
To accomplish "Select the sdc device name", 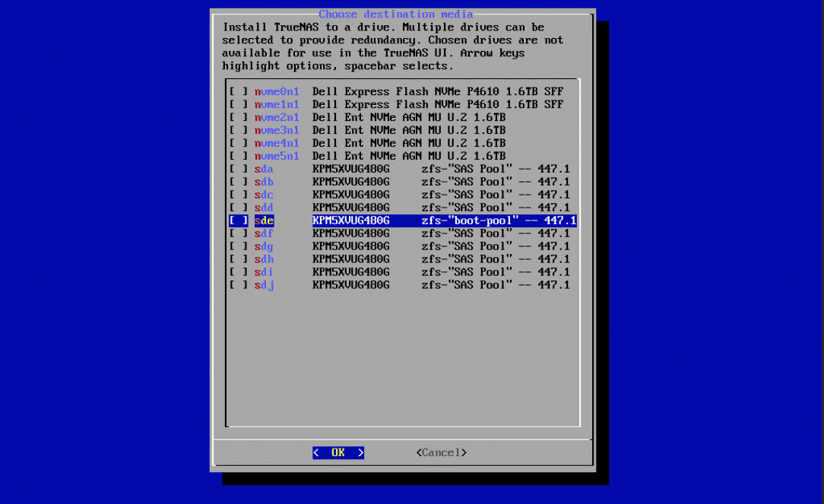I will tap(264, 195).
